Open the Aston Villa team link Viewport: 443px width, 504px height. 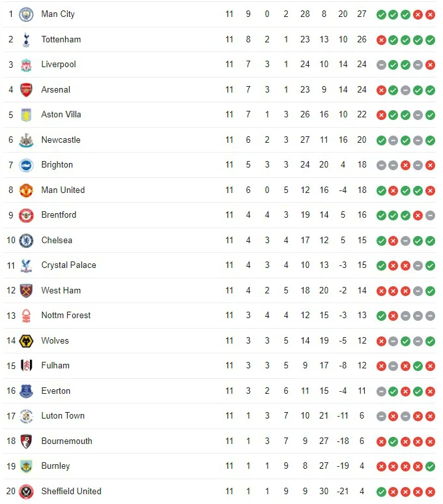[x=61, y=115]
